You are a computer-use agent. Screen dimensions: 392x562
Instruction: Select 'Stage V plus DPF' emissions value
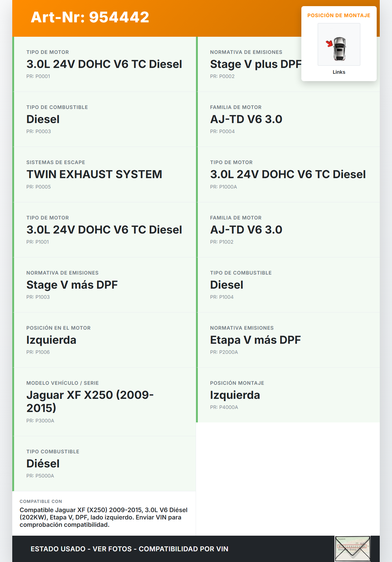(x=255, y=64)
